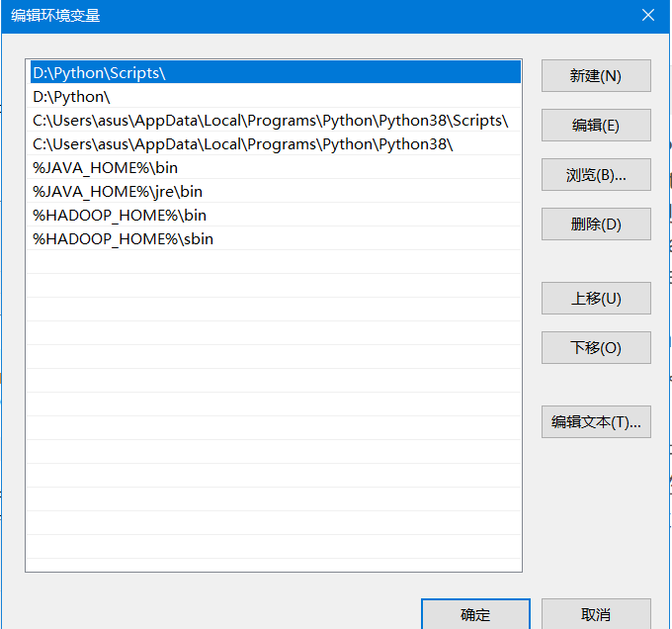Select the D:\Python\Scripts\ entry
672x629 pixels.
tap(276, 72)
